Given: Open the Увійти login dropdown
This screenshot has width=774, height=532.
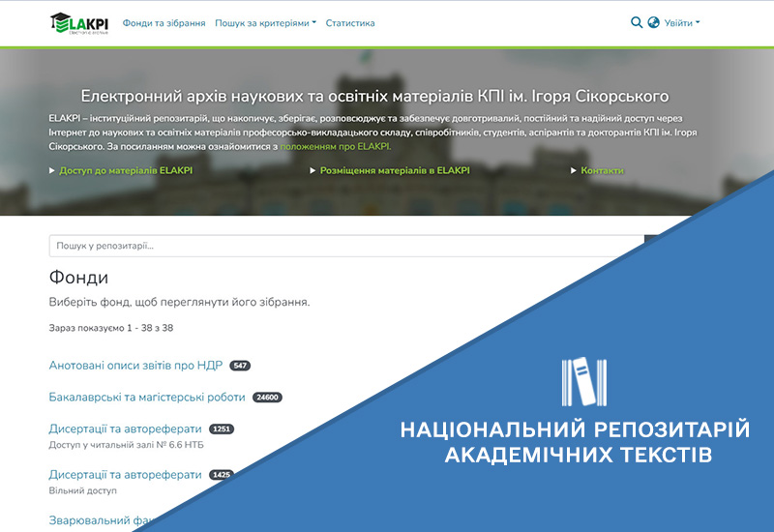Looking at the screenshot, I should click(x=682, y=23).
